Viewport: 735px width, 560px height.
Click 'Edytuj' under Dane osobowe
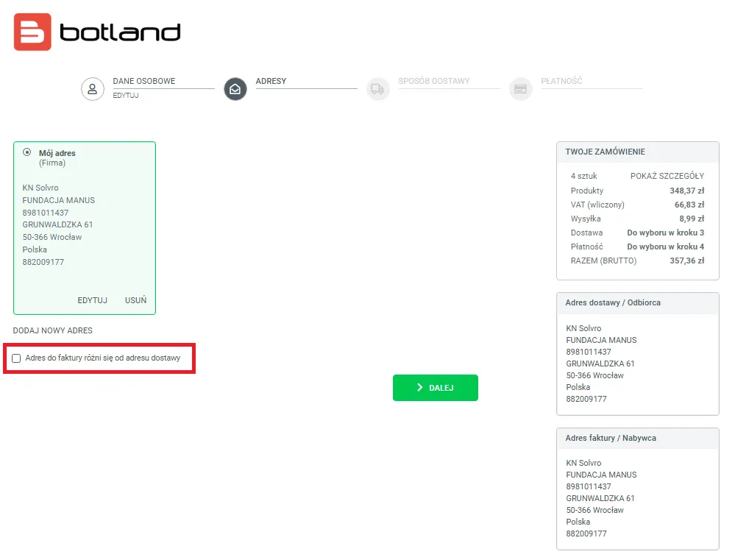click(x=126, y=96)
